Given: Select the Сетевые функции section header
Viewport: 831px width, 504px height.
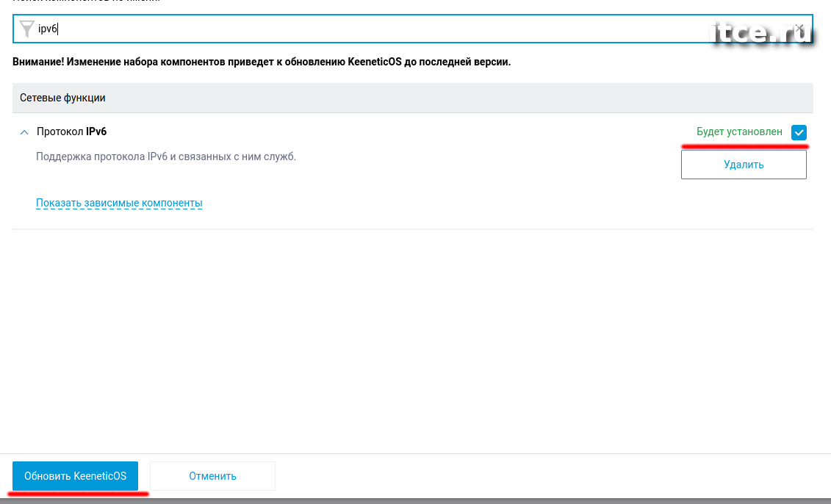Looking at the screenshot, I should pos(412,98).
